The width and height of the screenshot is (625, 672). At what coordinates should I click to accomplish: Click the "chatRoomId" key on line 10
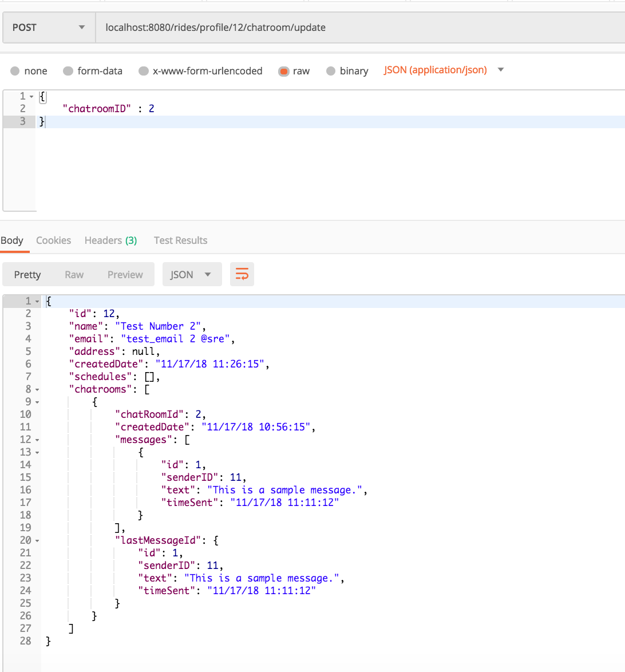tap(149, 414)
